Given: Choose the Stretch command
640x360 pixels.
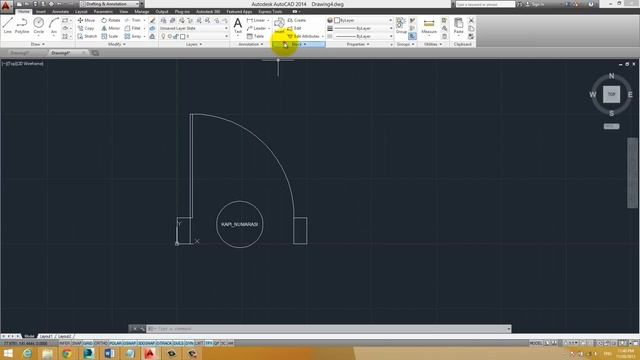Looking at the screenshot, I should 87,36.
